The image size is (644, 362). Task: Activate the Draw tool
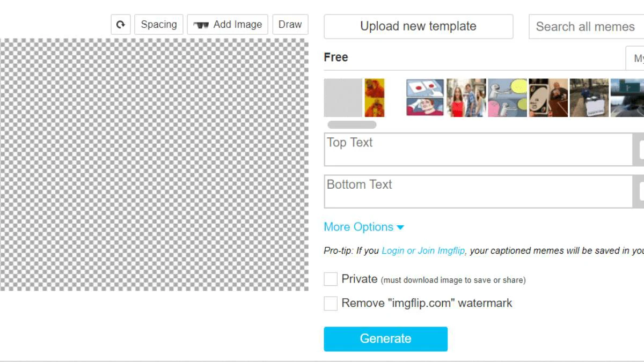coord(290,25)
